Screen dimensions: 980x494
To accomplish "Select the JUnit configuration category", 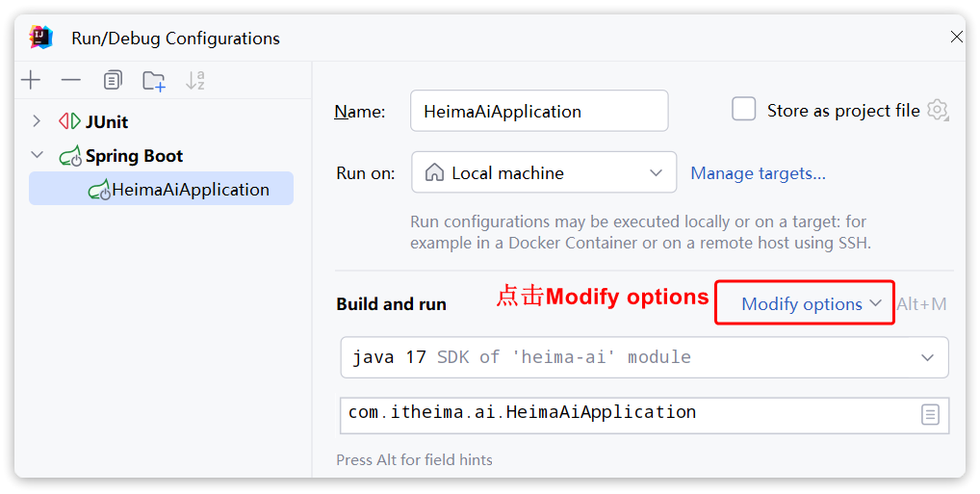I will 106,122.
